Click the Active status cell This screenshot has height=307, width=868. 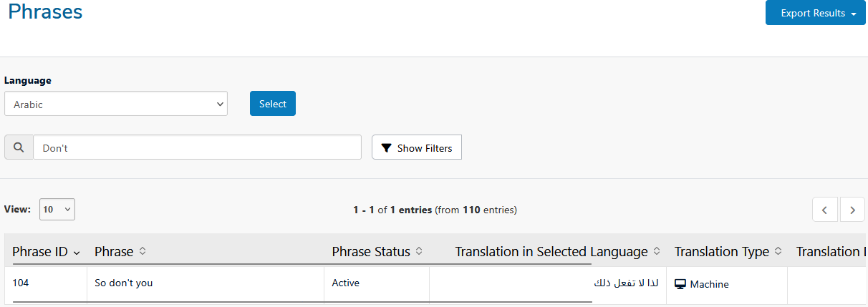click(x=345, y=283)
